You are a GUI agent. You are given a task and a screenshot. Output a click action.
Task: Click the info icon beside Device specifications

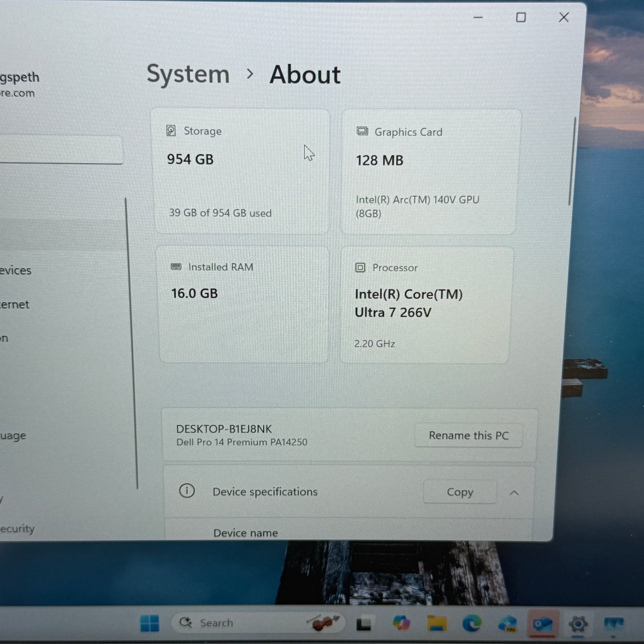click(187, 491)
